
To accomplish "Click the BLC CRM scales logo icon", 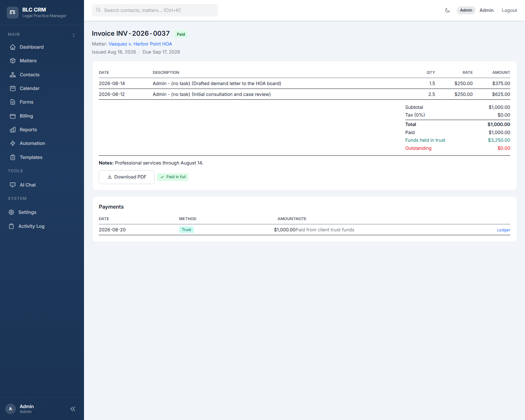I will pyautogui.click(x=13, y=12).
